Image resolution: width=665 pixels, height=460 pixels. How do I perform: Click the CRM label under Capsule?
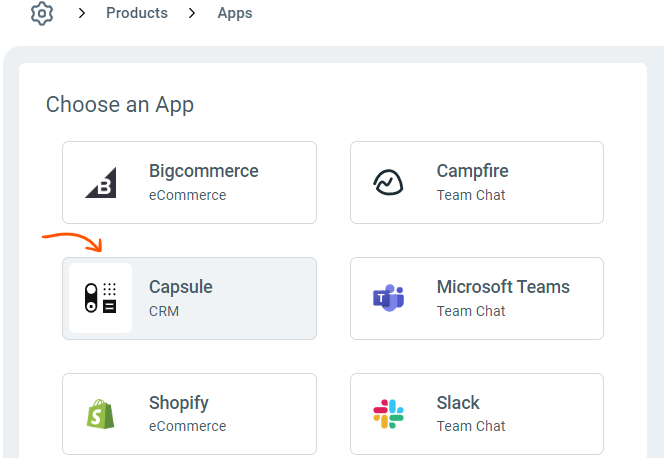(x=164, y=311)
